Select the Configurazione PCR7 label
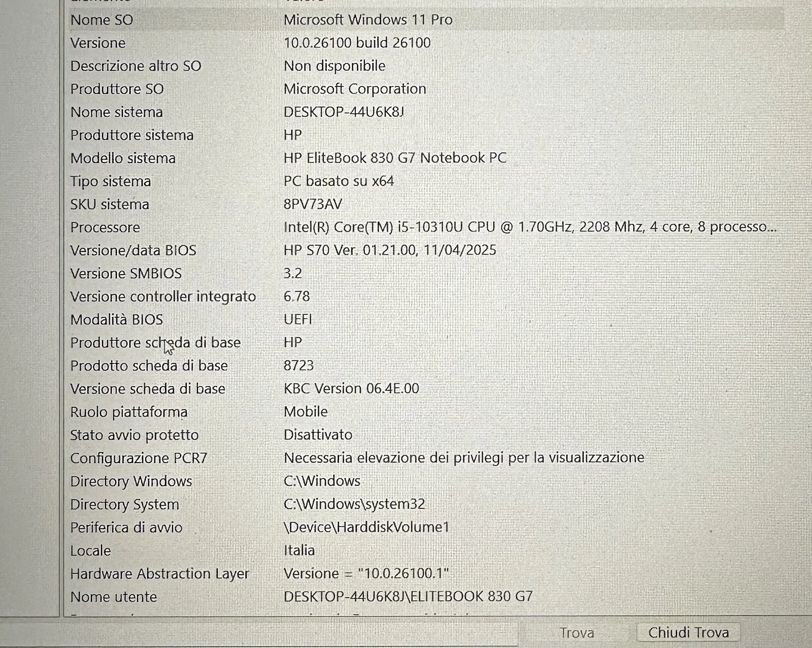This screenshot has width=812, height=648. pyautogui.click(x=139, y=459)
